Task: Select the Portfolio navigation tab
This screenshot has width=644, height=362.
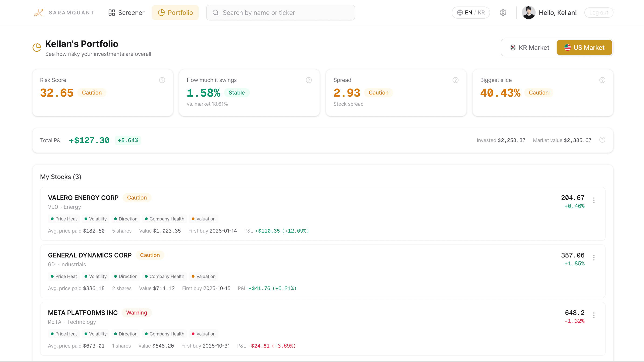Action: tap(176, 13)
